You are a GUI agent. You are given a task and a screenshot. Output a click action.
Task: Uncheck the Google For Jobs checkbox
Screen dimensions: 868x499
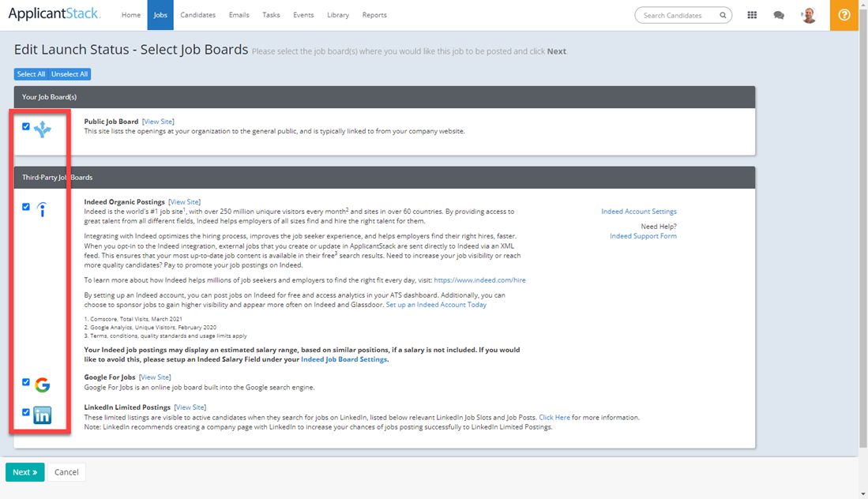pos(26,381)
